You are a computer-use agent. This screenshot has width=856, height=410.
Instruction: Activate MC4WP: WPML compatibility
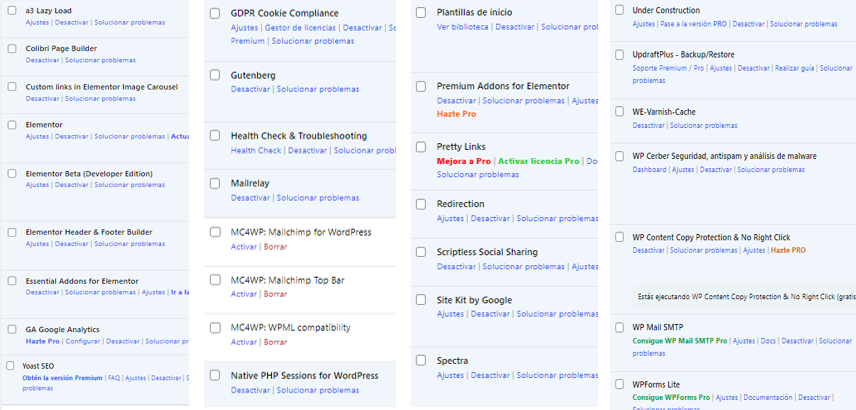243,342
